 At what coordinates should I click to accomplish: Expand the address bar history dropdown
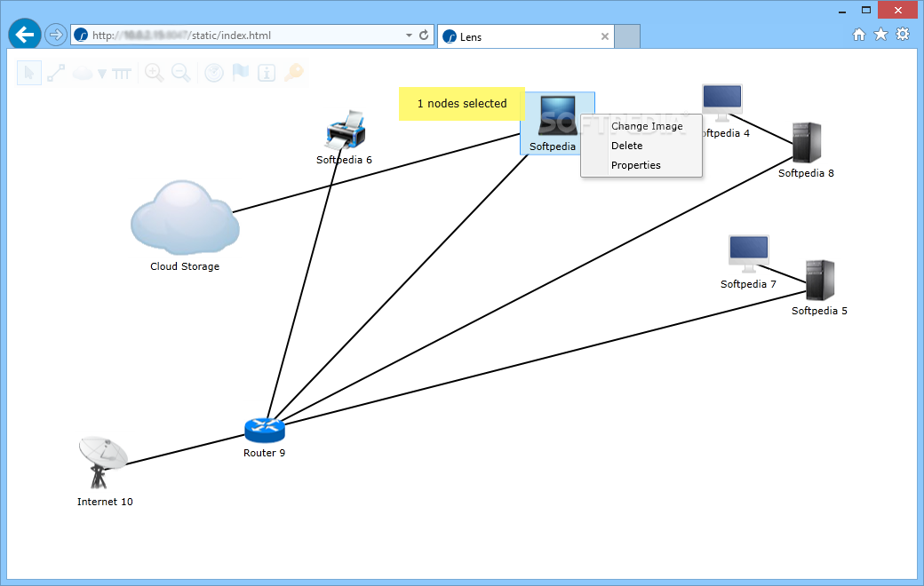click(x=409, y=36)
